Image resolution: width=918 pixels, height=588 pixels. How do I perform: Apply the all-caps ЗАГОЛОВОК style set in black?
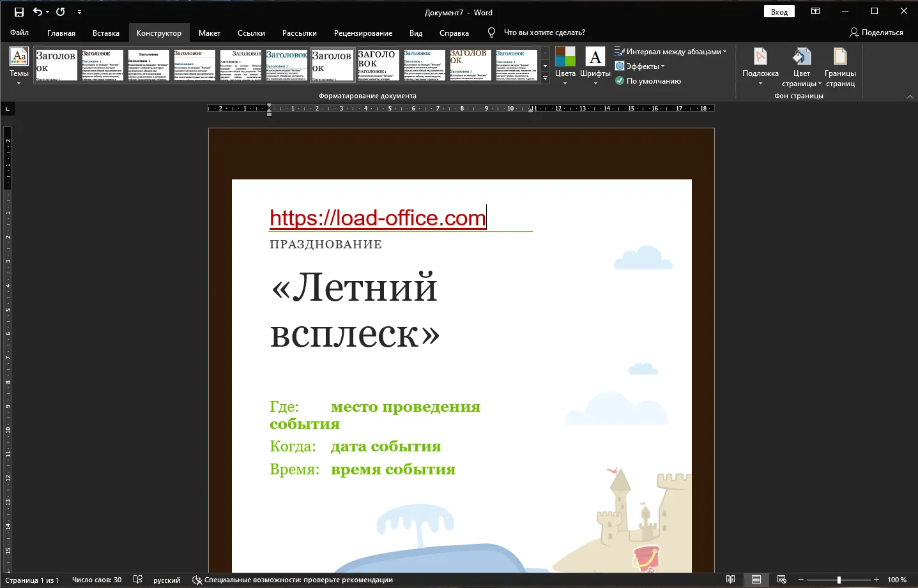point(378,65)
